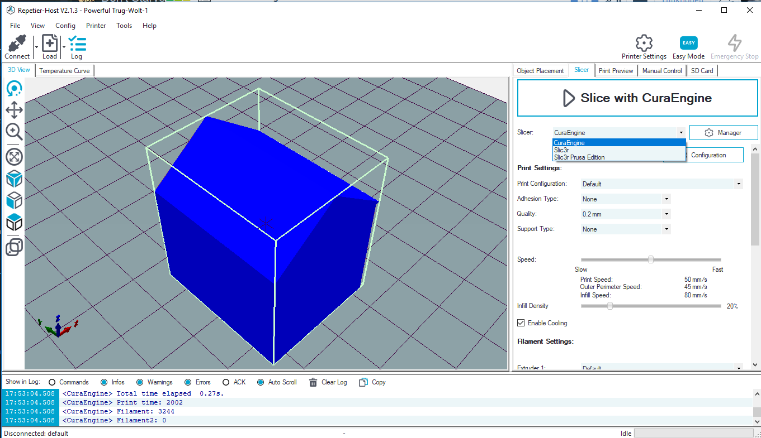This screenshot has height=438, width=761.
Task: Choose Slic3r Prusa Edition in slicer list
Action: 619,157
